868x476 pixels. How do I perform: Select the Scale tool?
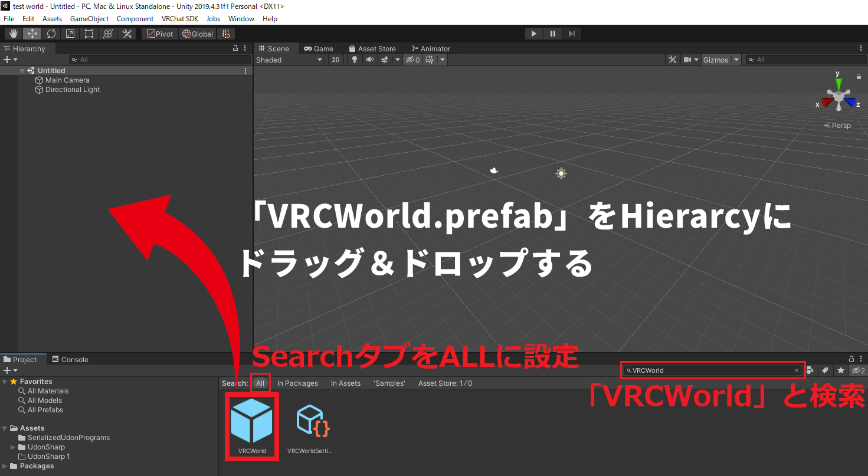click(70, 34)
